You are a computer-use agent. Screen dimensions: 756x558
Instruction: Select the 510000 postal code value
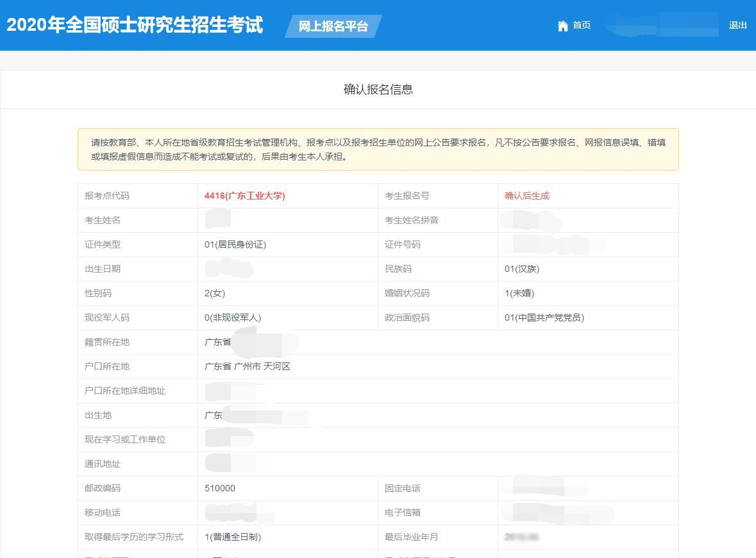point(220,488)
